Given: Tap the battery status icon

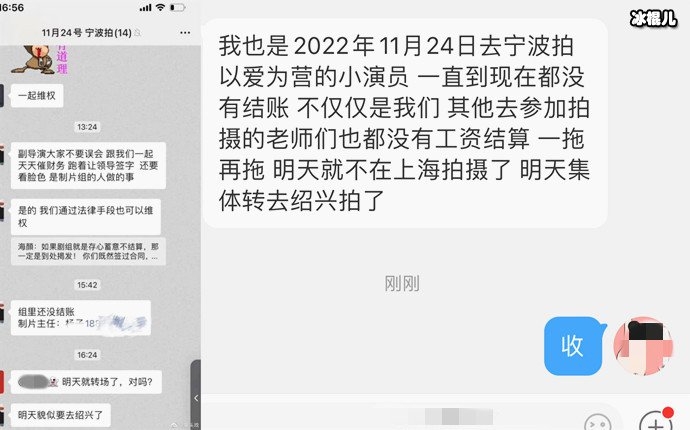Looking at the screenshot, I should tap(178, 7).
